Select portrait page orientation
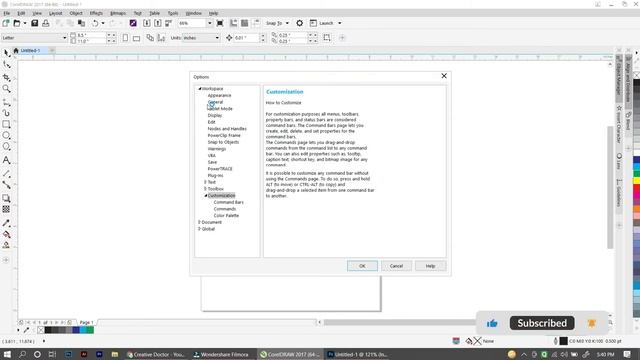The height and width of the screenshot is (360, 640). point(125,38)
